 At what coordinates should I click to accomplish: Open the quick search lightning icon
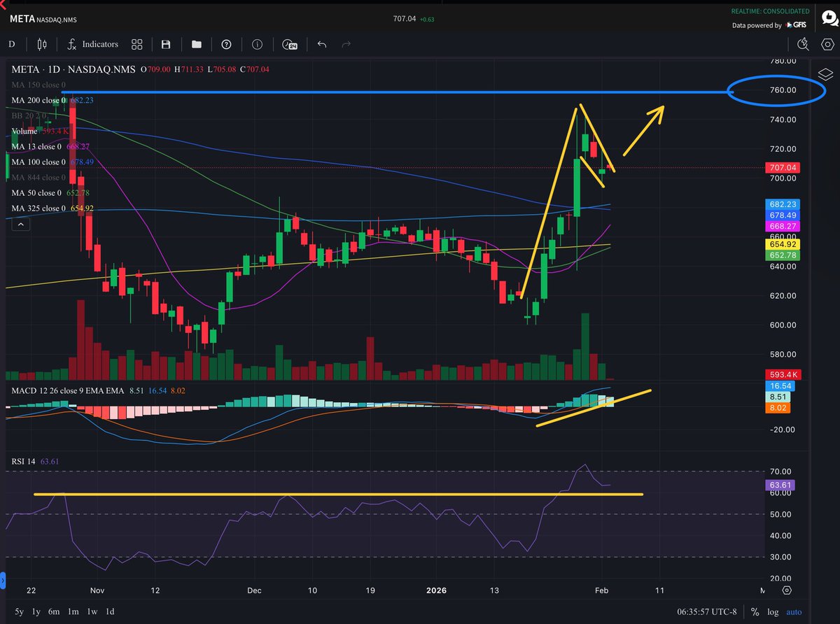803,44
